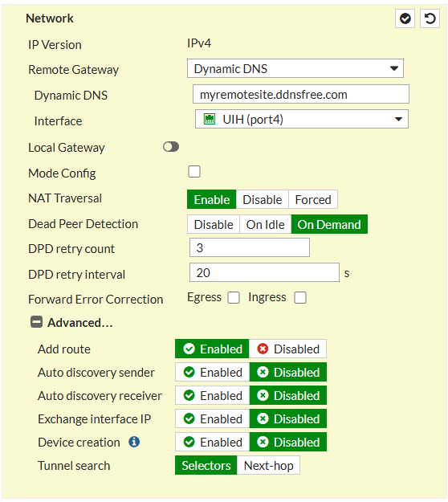Tick the Egress checkbox
Screen dimensions: 448x502
tap(234, 298)
